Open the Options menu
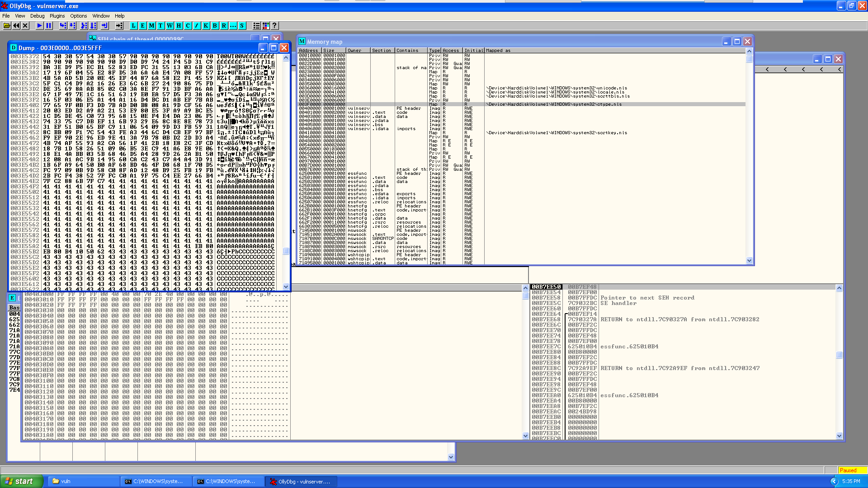This screenshot has width=868, height=488. pos(78,16)
